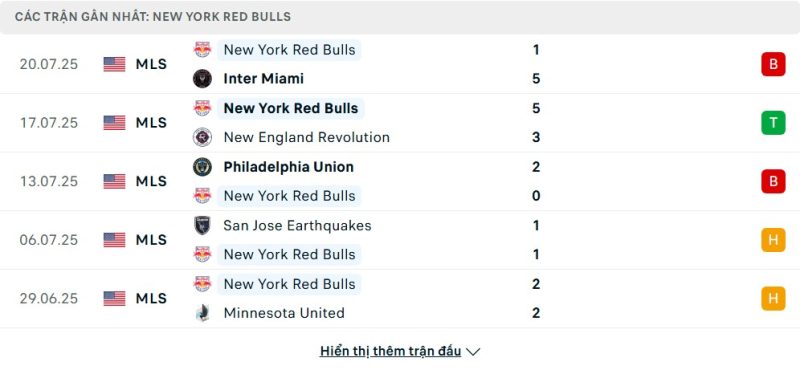Click the green T result badge
This screenshot has width=800, height=374.
pyautogui.click(x=773, y=123)
